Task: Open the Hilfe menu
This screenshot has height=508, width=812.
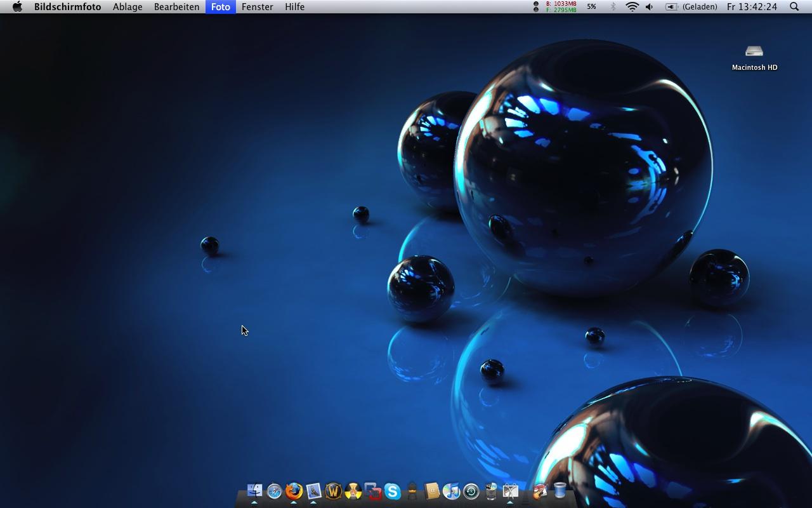Action: [294, 6]
